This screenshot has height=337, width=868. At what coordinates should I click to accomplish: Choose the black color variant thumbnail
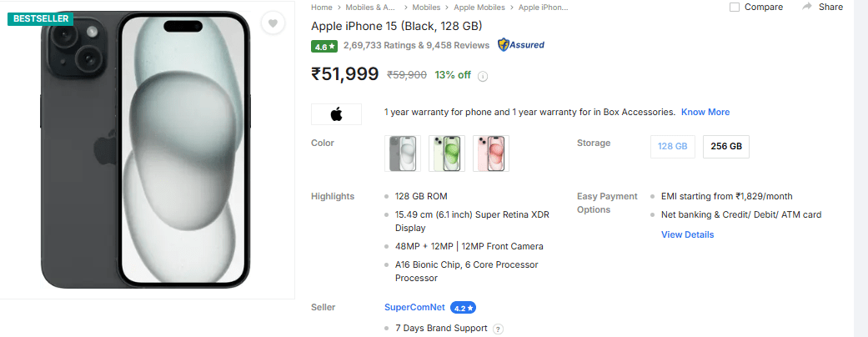click(403, 153)
